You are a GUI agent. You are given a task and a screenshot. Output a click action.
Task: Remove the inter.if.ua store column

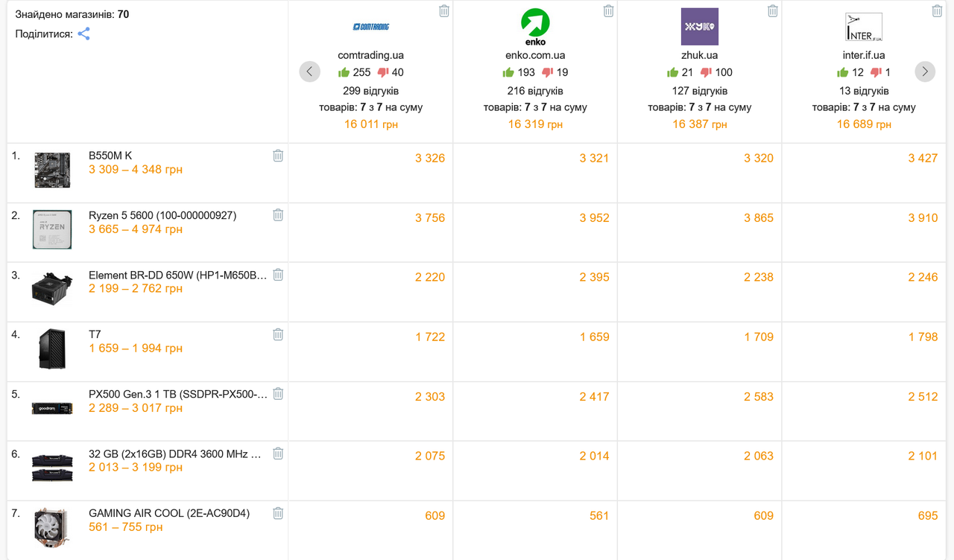(938, 10)
